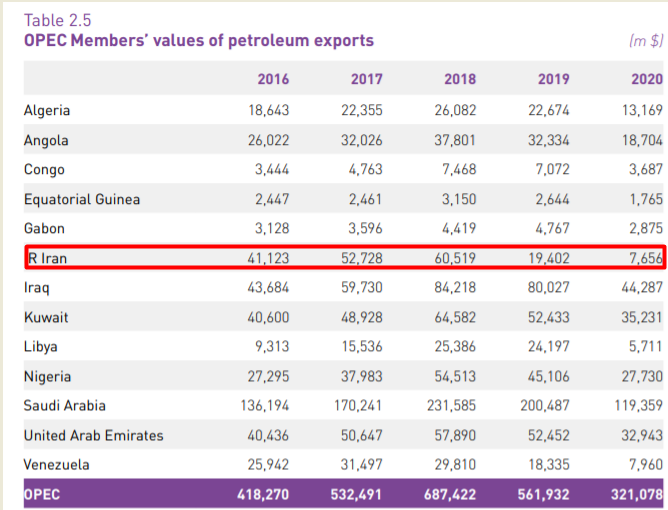Select the IR Iran row label
668x510 pixels.
[47, 258]
